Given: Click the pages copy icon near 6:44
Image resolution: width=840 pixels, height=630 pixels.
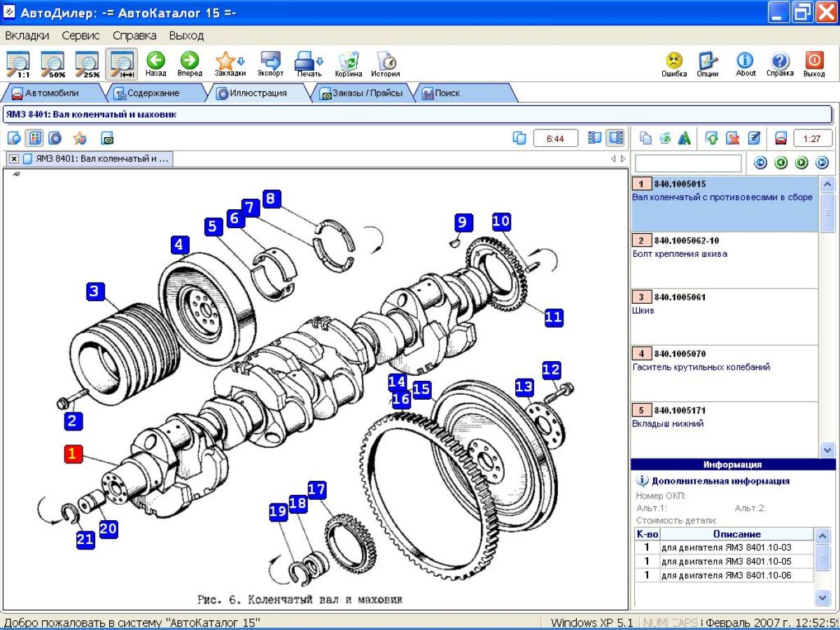Looking at the screenshot, I should 519,138.
